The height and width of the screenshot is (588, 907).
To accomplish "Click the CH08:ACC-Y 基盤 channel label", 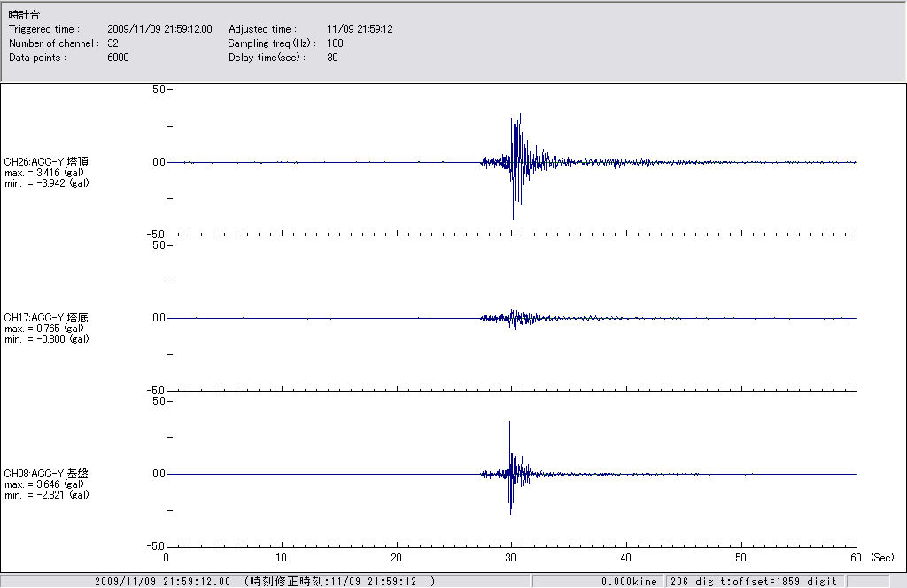I will [x=46, y=473].
